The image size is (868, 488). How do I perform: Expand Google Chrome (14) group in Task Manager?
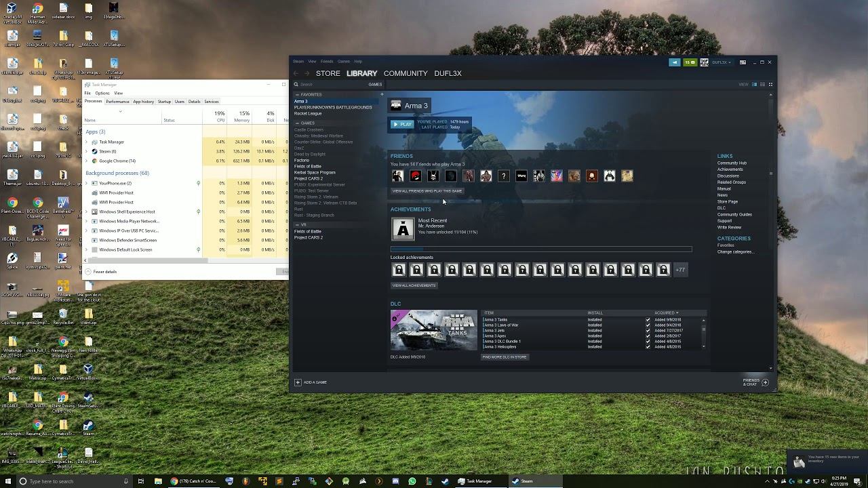coord(87,161)
